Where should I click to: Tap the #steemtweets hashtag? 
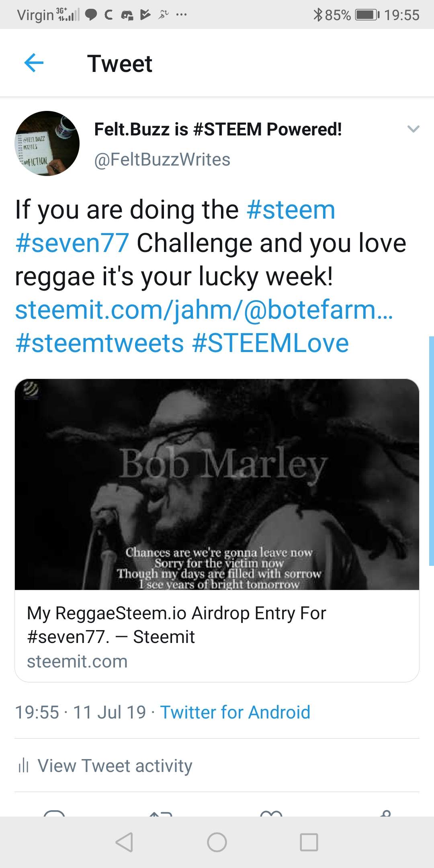point(100,343)
